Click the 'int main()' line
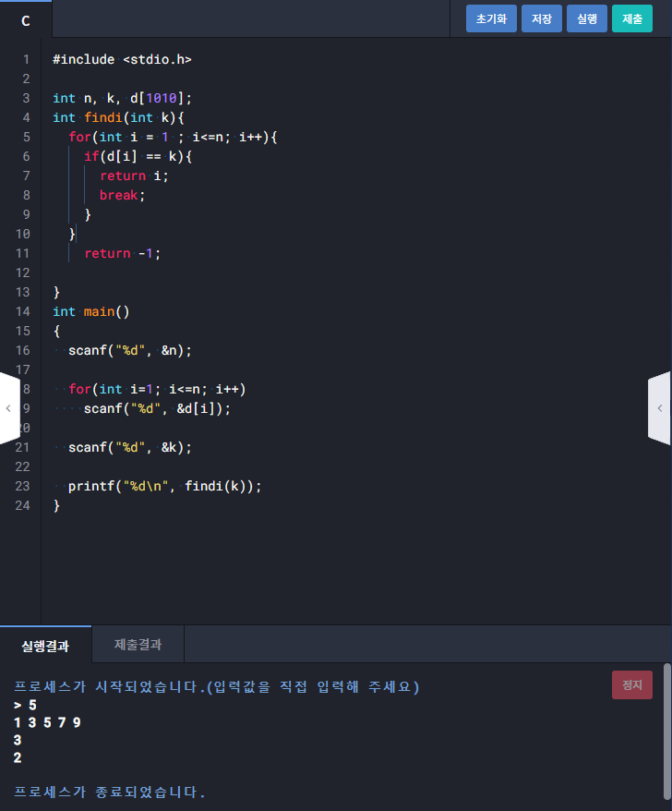Screen dimensions: 672x811 pos(91,312)
